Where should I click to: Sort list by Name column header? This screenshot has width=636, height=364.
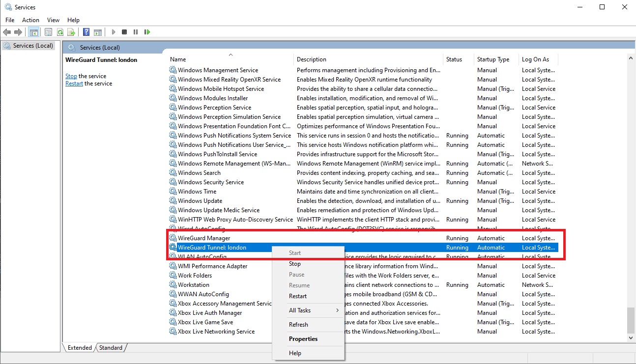(x=178, y=59)
